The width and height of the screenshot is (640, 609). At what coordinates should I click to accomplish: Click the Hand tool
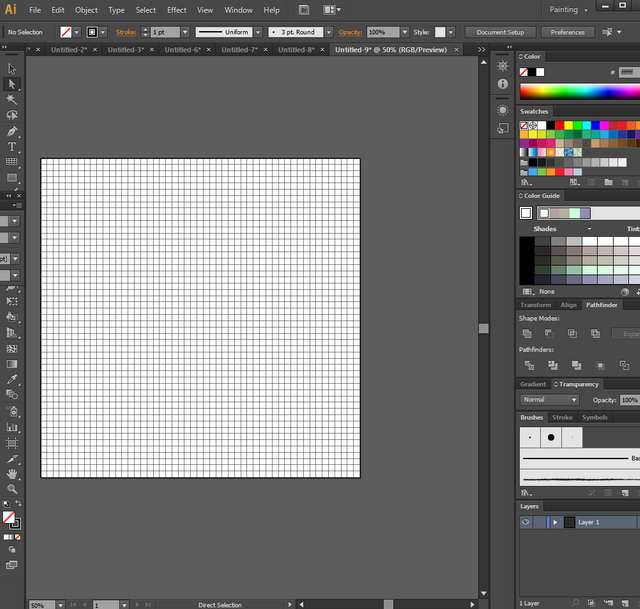click(12, 473)
